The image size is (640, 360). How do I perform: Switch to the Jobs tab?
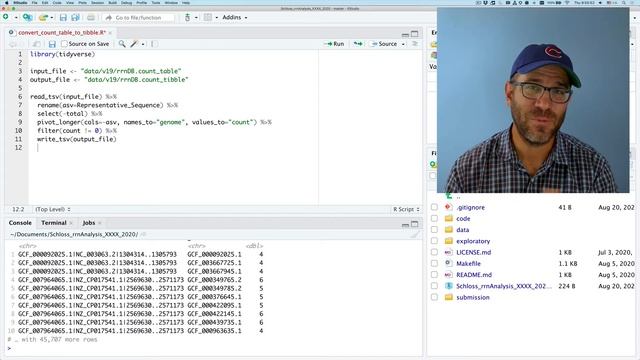pos(89,223)
